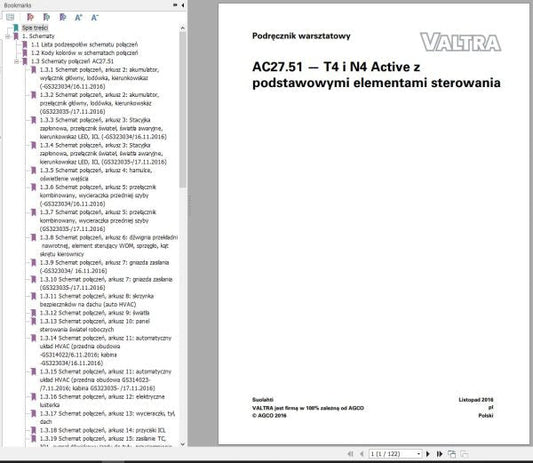Open bookmark 1.3.16 arkusz 12: elektryczne lusterka
Screen dimensions: 533x463
[102, 401]
